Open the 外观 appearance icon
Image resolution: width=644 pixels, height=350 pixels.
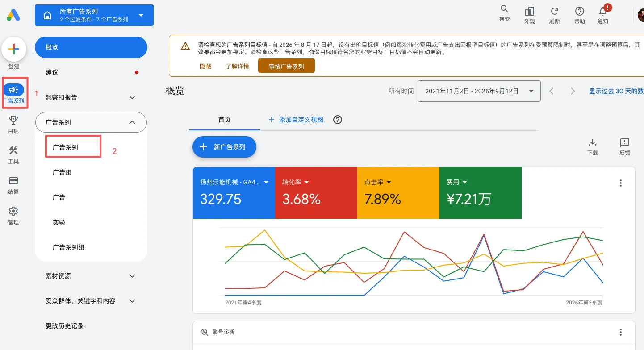pos(530,11)
